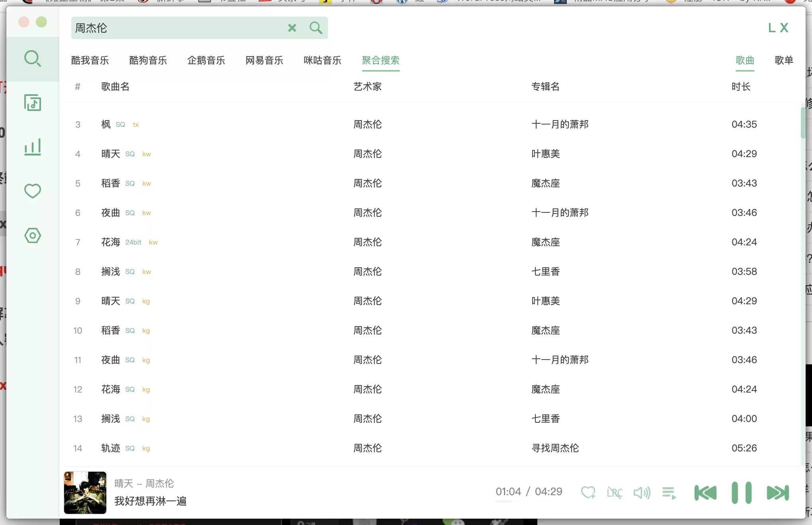Add current song to favorites in player bar

(588, 493)
